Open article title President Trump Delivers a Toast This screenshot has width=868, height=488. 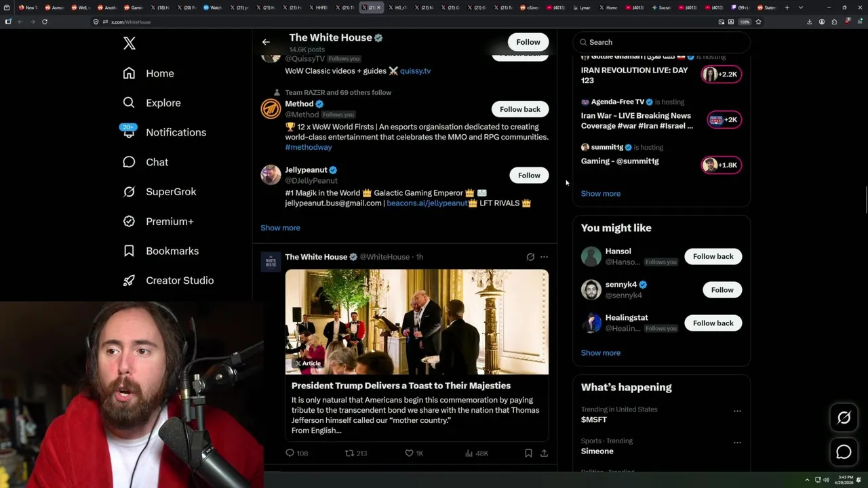coord(401,386)
